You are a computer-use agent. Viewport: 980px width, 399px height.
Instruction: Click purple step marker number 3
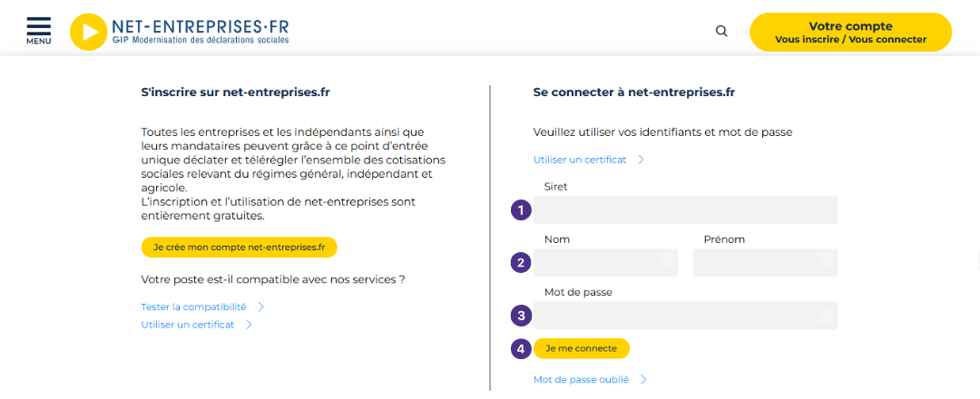[x=521, y=316]
